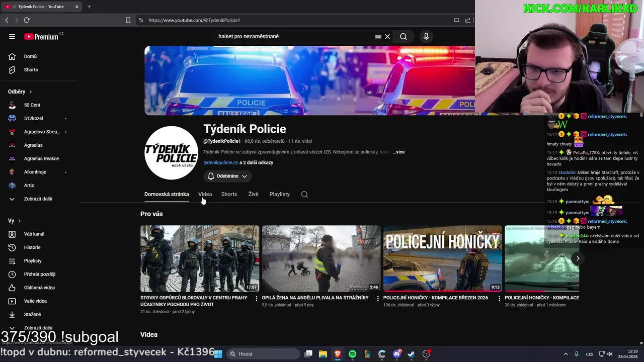Switch to the Živě tab
The width and height of the screenshot is (644, 362).
pyautogui.click(x=253, y=195)
